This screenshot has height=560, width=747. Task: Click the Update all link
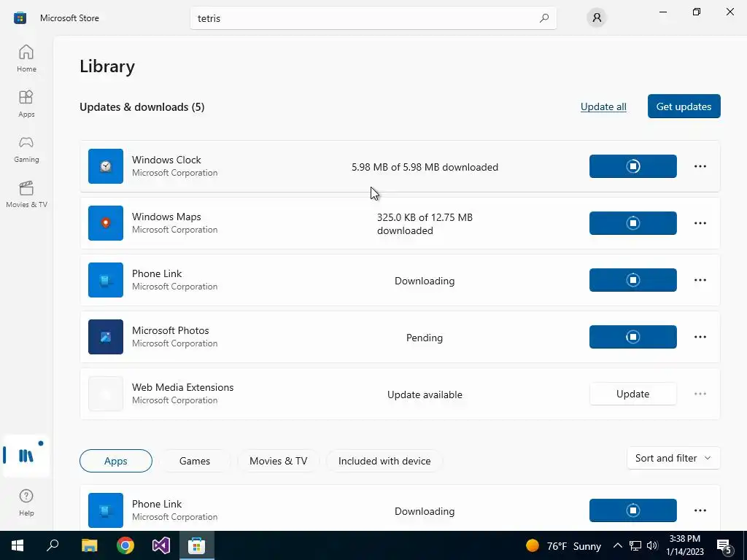(603, 106)
